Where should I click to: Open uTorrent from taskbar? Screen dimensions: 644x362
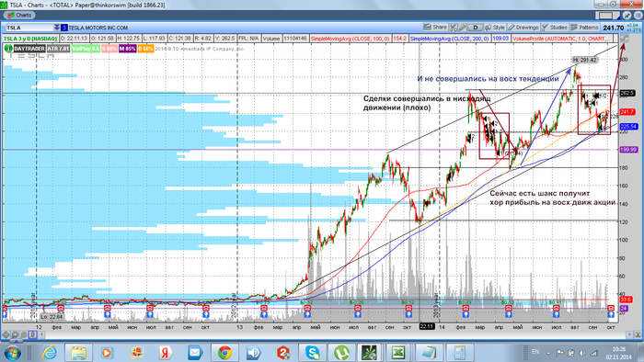click(341, 353)
